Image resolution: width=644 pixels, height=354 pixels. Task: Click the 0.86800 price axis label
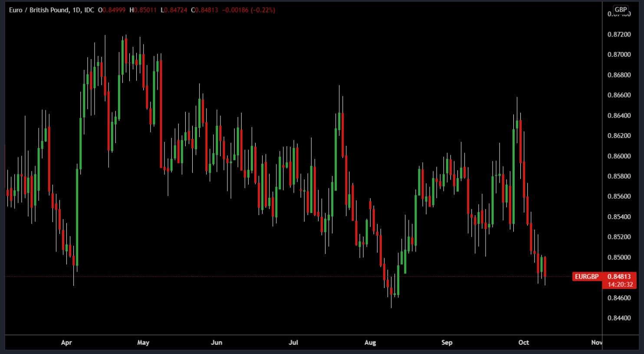point(619,75)
